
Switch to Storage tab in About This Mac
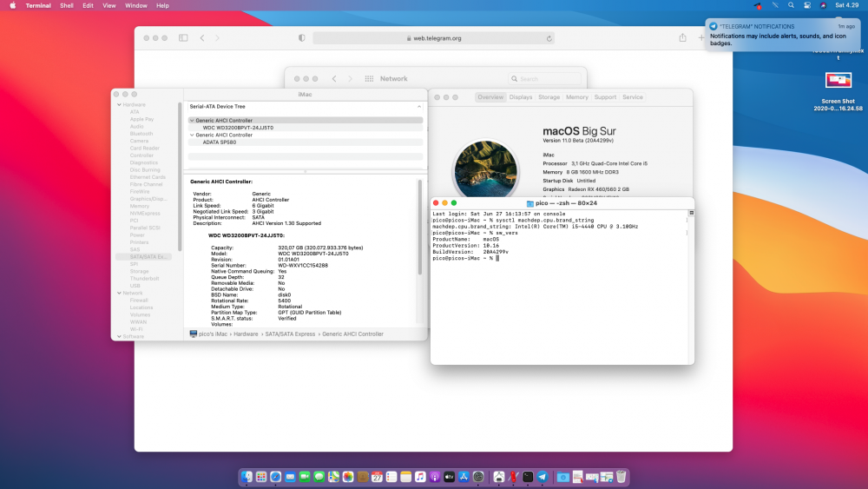click(549, 97)
